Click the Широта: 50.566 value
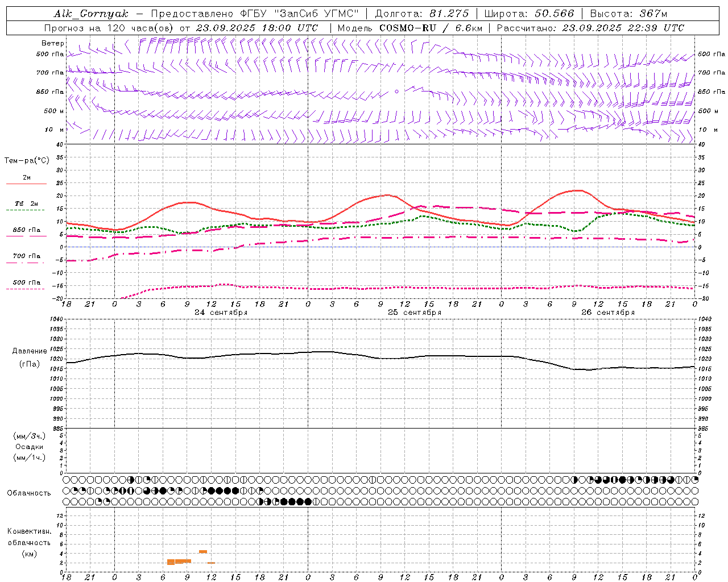Screen dimensions: 728x582 529,14
